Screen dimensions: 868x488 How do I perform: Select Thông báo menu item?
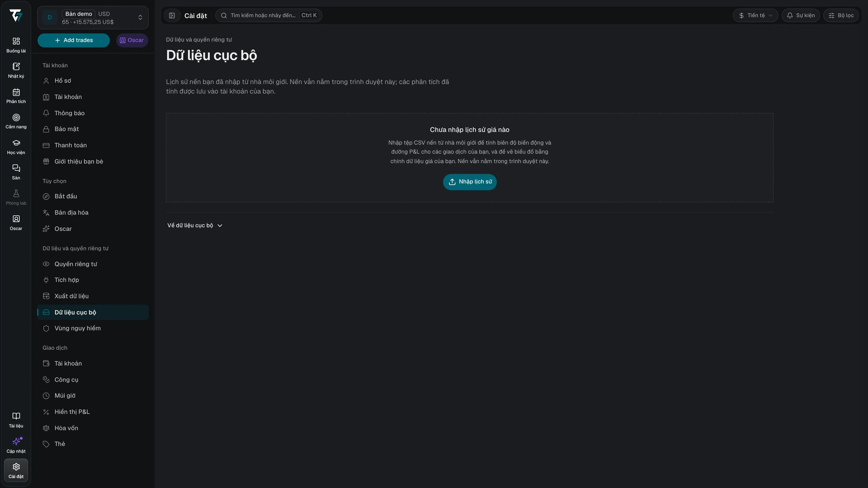[93, 113]
